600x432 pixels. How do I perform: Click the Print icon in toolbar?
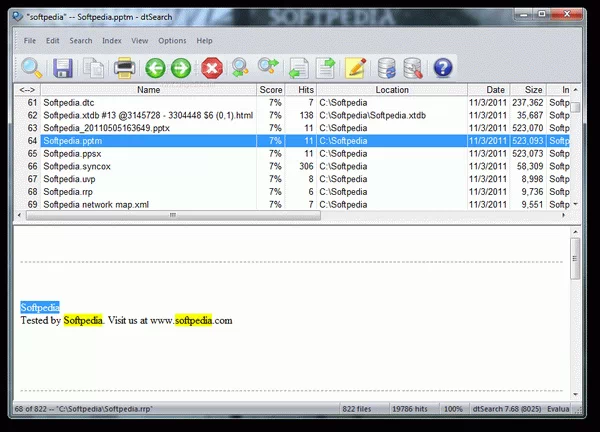[x=124, y=68]
